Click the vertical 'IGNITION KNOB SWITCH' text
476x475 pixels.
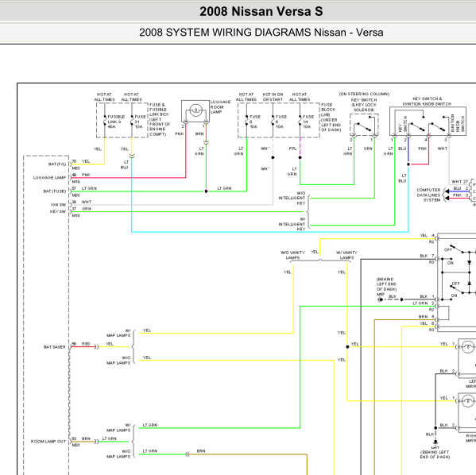click(x=458, y=123)
